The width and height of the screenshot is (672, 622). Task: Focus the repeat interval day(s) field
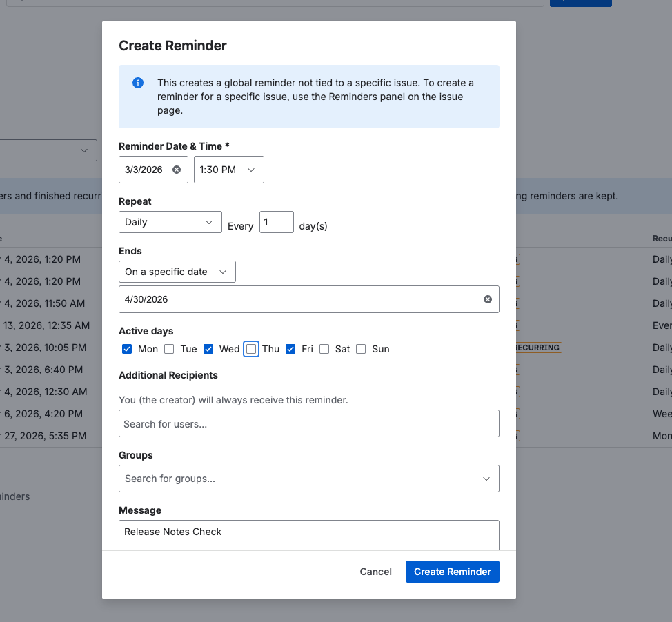tap(276, 222)
